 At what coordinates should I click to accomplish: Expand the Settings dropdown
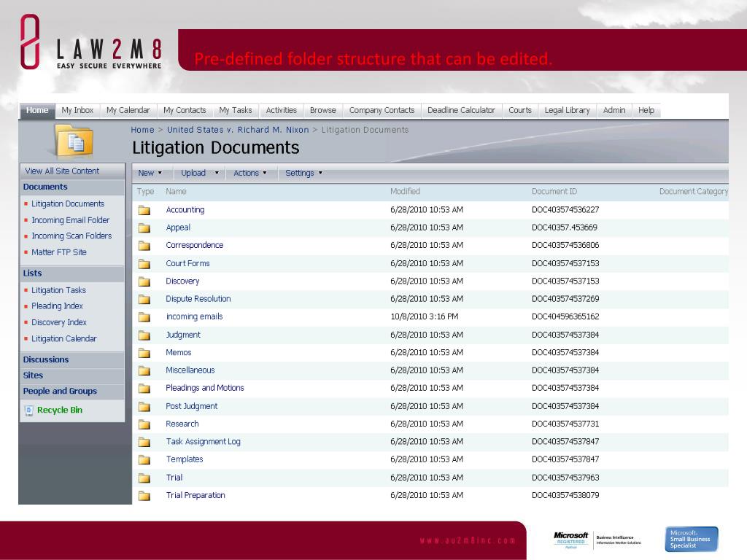coord(303,174)
